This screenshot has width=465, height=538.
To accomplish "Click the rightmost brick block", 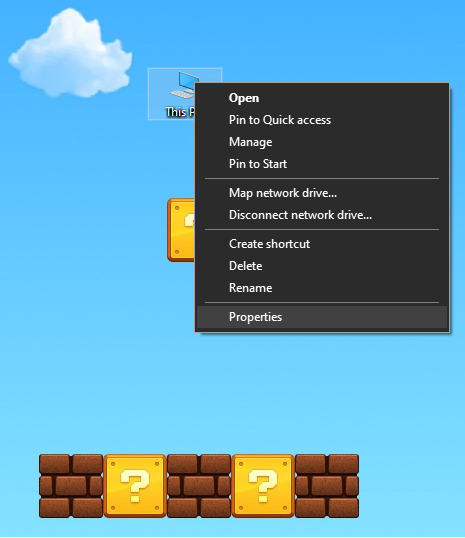I will pyautogui.click(x=327, y=486).
